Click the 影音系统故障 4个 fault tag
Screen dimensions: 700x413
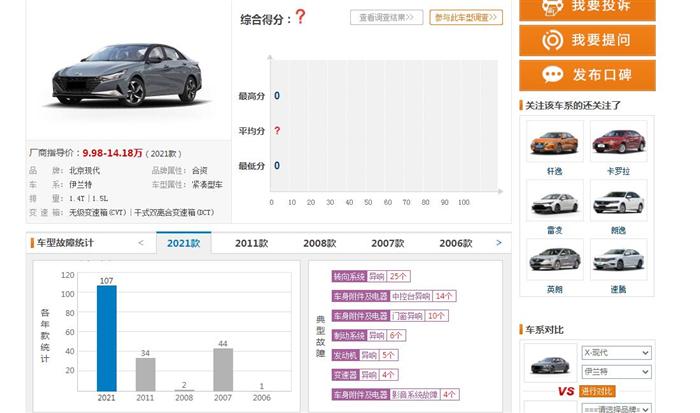click(396, 395)
